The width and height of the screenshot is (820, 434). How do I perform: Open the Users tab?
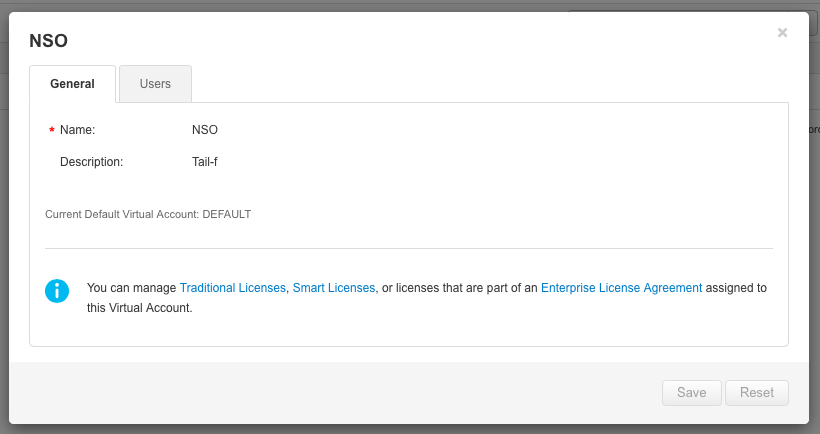coord(155,84)
